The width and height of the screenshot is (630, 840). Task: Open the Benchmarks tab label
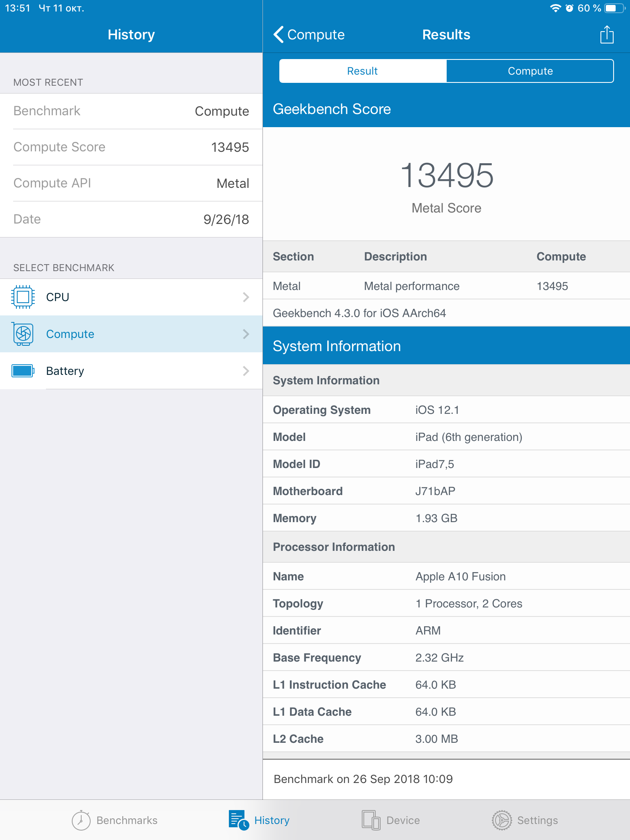[127, 820]
